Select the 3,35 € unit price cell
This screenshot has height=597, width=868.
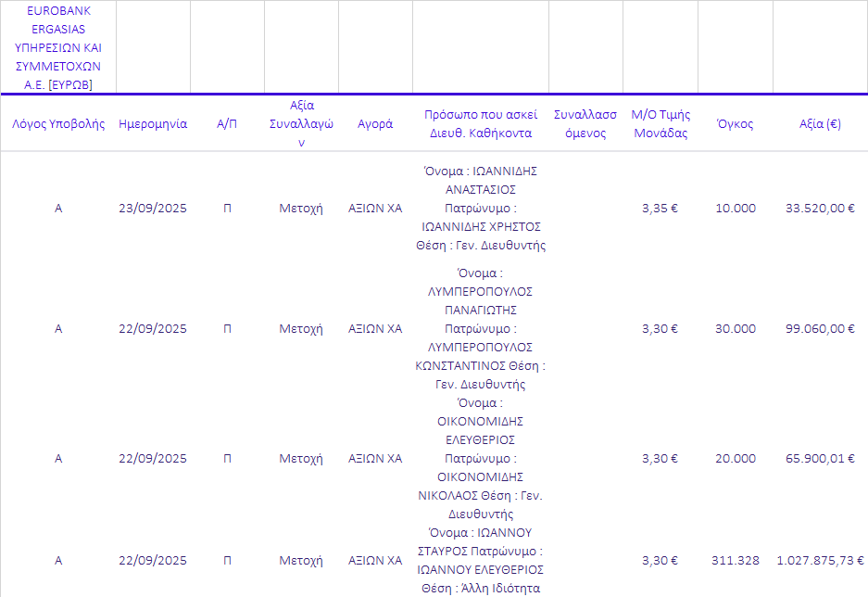click(660, 209)
